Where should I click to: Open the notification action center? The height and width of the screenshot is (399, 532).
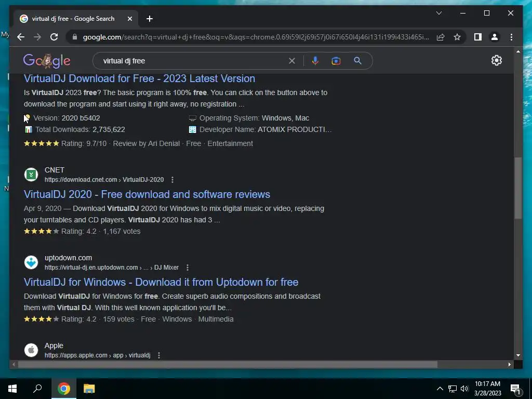coord(516,389)
